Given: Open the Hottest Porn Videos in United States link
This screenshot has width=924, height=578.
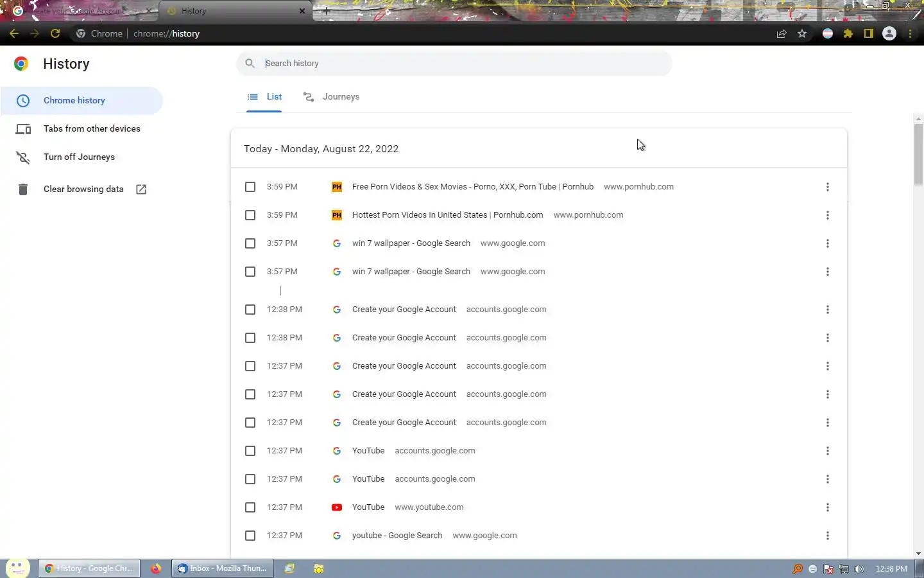Looking at the screenshot, I should [x=447, y=215].
